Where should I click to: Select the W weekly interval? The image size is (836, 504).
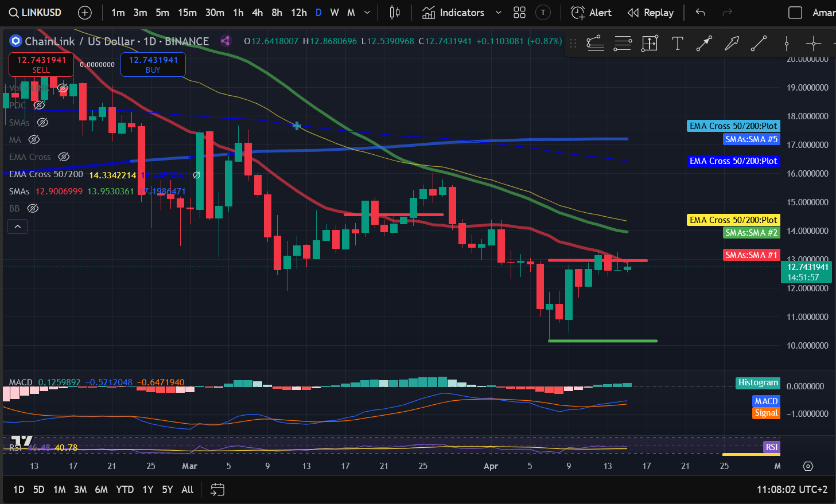point(335,13)
